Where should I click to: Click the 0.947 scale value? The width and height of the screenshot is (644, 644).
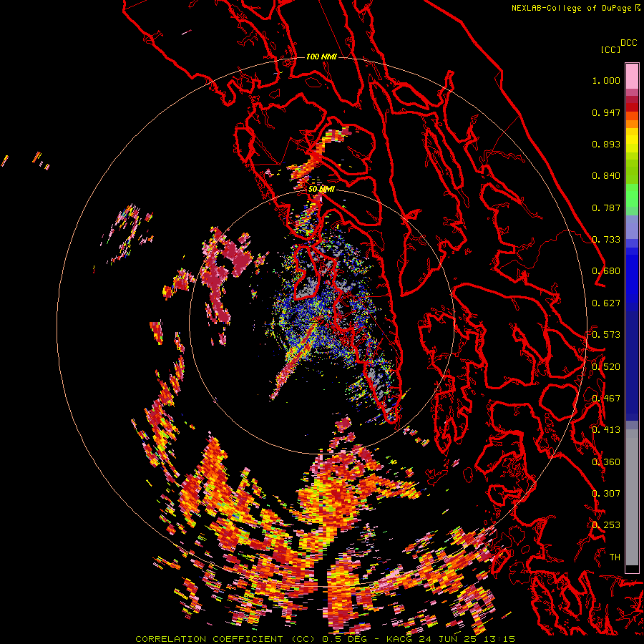(x=606, y=112)
